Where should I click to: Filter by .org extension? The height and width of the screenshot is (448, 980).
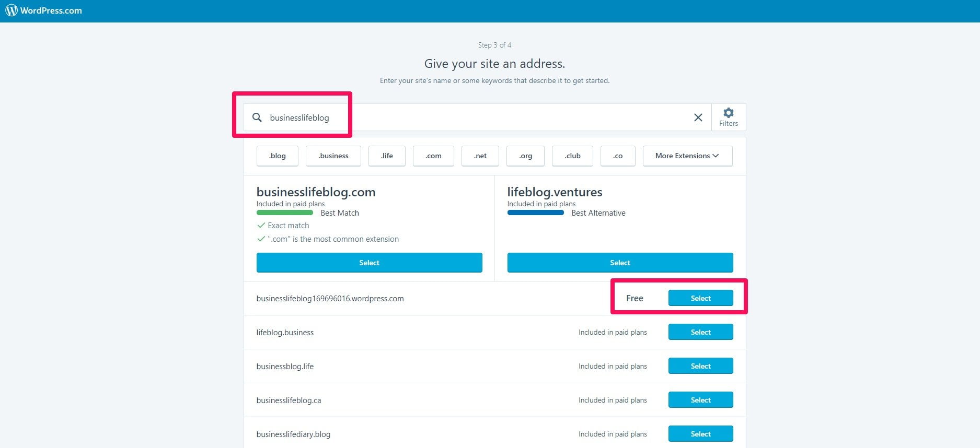coord(526,156)
